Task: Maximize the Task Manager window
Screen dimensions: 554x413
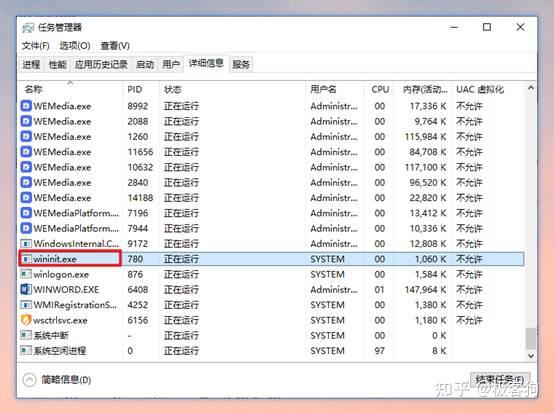Action: 487,27
